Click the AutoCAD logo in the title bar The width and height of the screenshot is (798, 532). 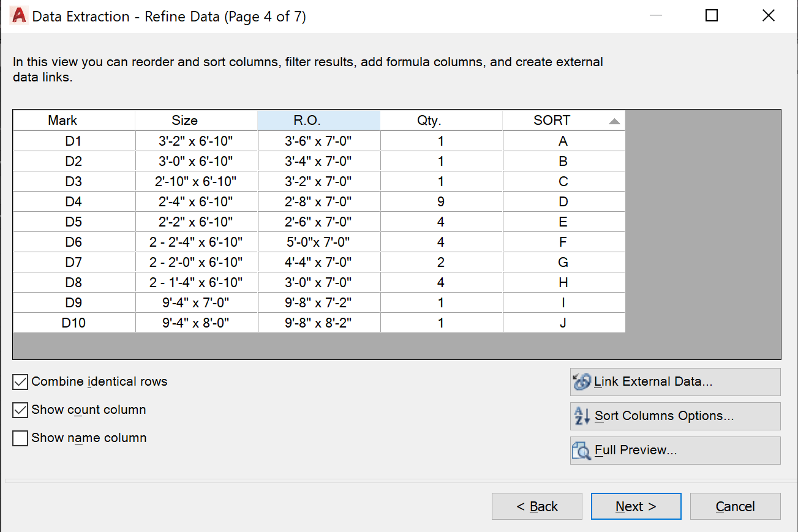18,16
